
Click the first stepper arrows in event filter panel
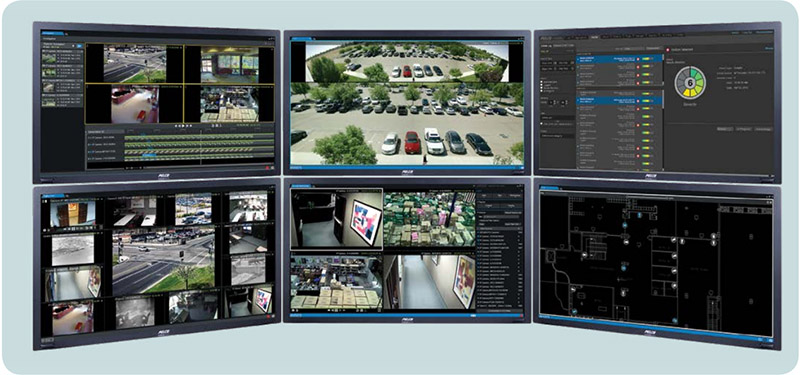click(x=555, y=102)
